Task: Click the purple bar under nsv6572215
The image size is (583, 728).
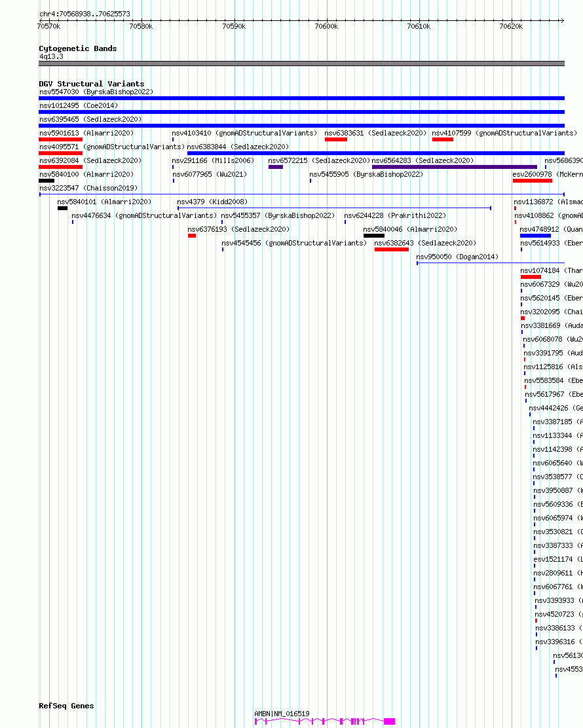Action: pos(276,167)
